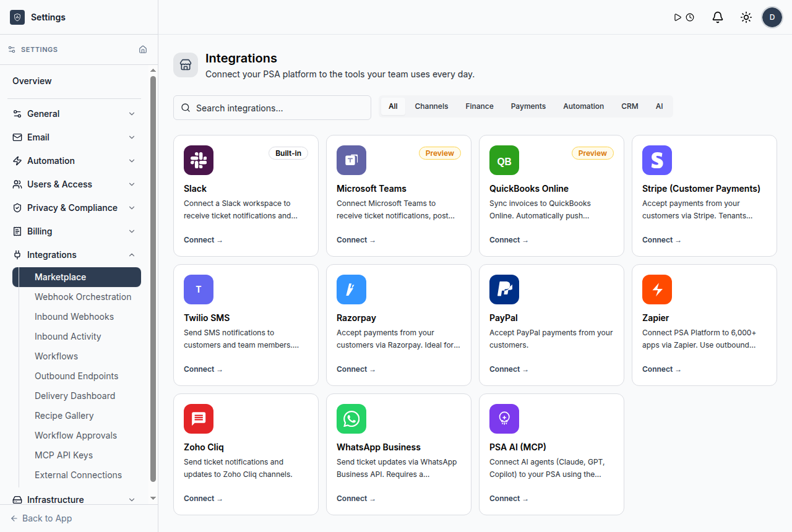The image size is (792, 532).
Task: Connect WhatsApp Business
Action: 356,499
